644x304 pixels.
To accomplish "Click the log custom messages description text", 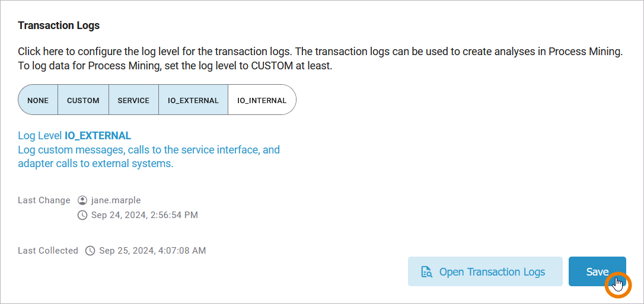I will point(149,156).
